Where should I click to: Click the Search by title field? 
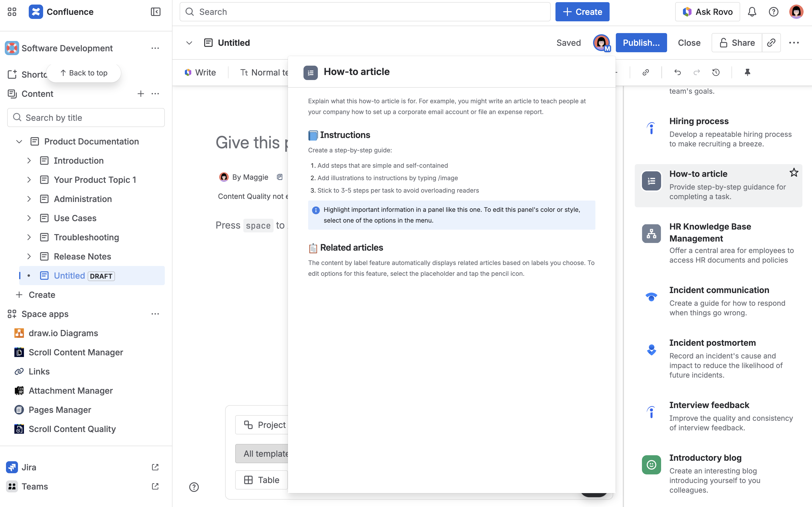coord(86,117)
